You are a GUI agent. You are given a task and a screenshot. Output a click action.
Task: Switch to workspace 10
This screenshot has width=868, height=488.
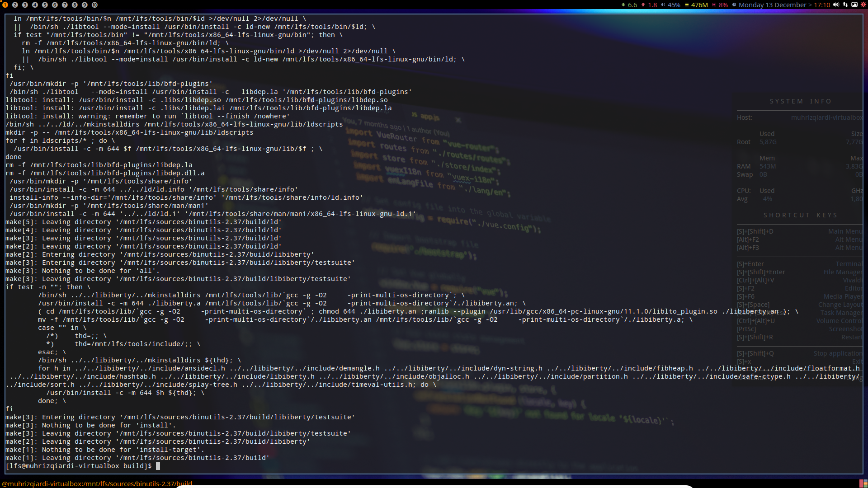pos(94,5)
